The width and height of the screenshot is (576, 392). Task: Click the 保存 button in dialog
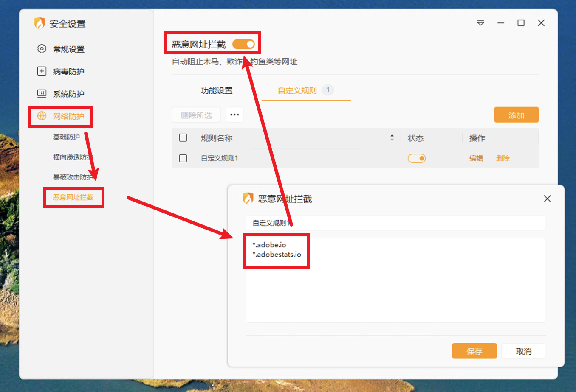(474, 351)
